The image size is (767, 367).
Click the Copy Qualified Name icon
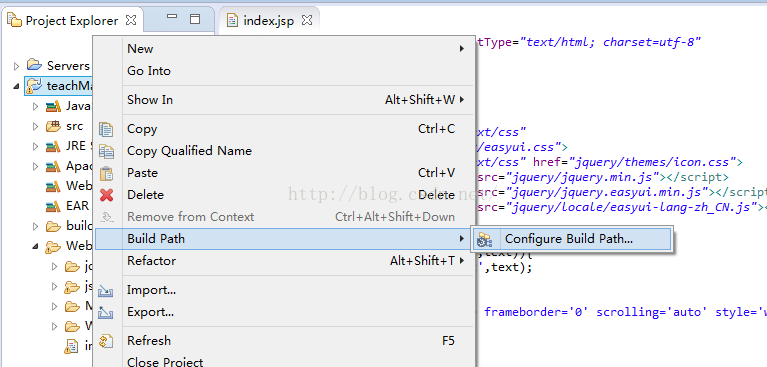[106, 151]
